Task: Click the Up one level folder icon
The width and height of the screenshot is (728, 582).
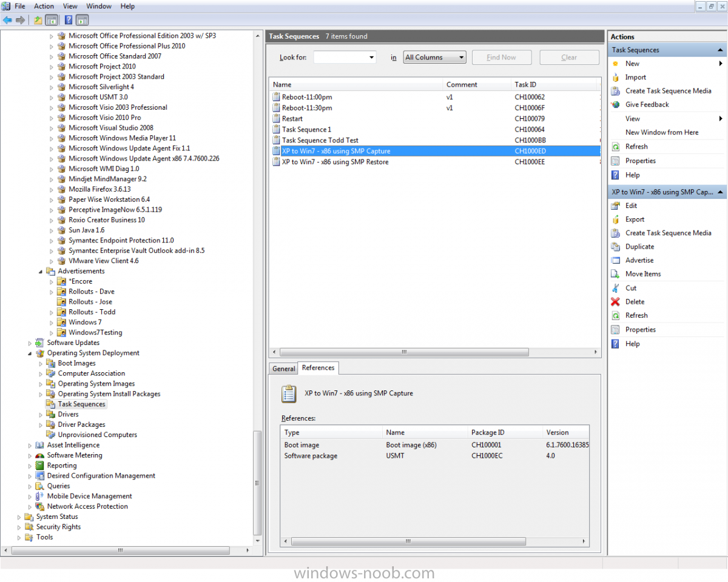Action: point(38,20)
